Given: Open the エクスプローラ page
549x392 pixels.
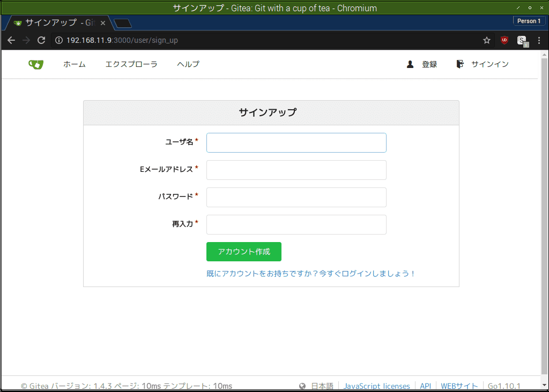Looking at the screenshot, I should pos(131,64).
